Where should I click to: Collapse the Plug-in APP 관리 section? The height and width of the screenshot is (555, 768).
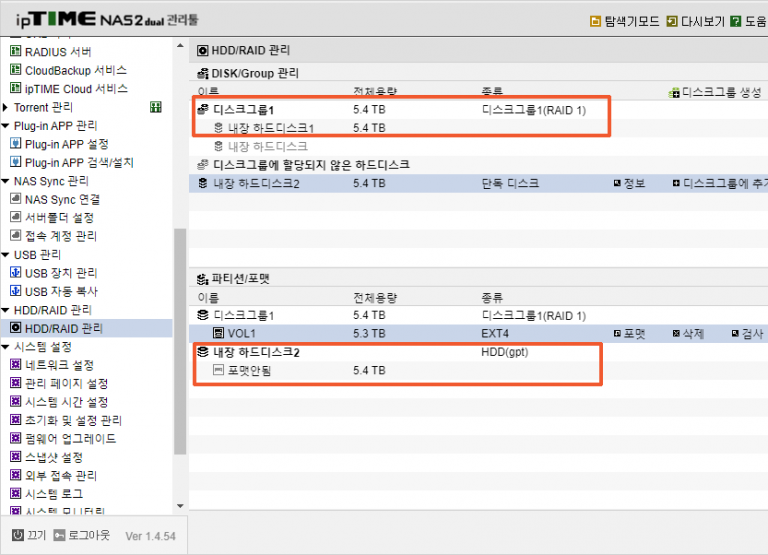coord(5,126)
